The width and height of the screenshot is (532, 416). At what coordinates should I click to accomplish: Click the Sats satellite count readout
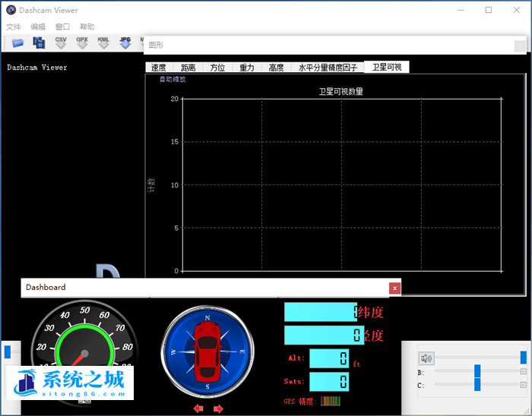coord(329,381)
